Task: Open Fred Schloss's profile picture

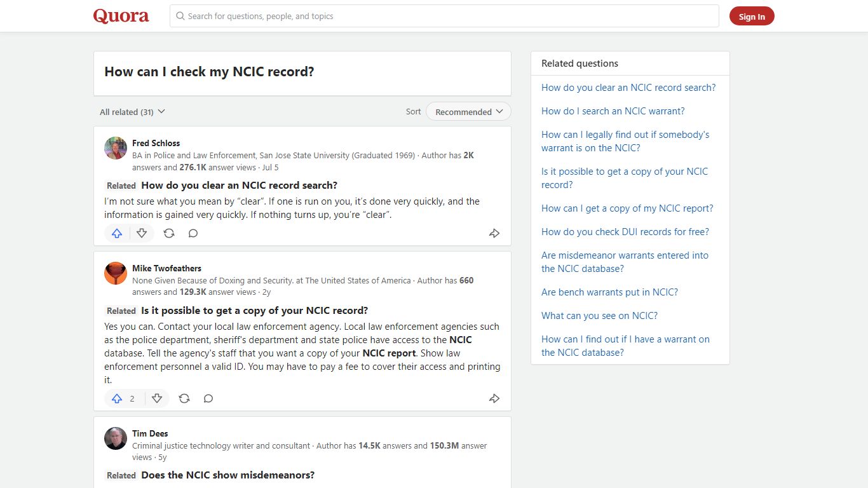Action: pyautogui.click(x=116, y=148)
